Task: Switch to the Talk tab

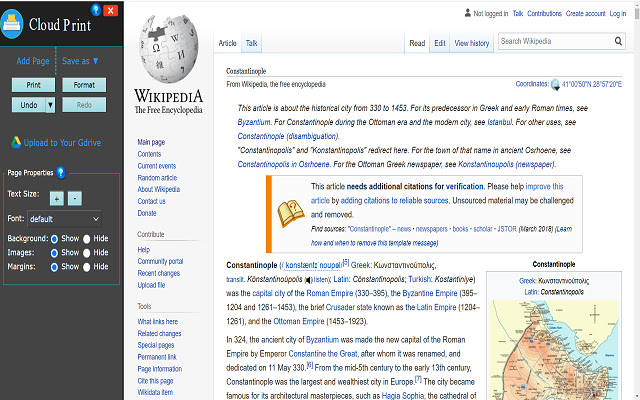Action: click(x=251, y=43)
